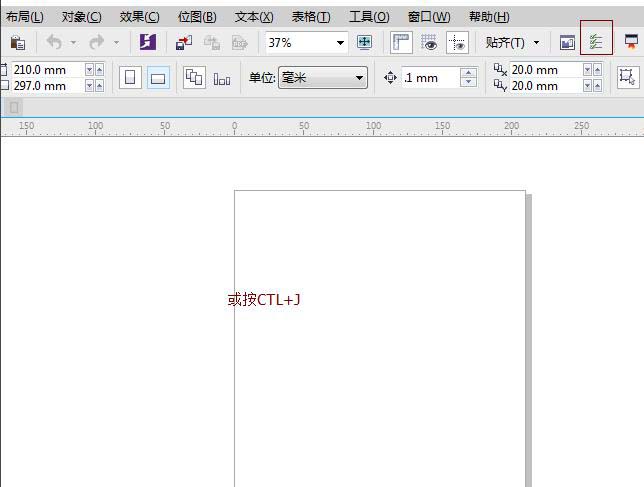Screen dimensions: 644x487
Task: Toggle the treat as filled icon
Action: (628, 77)
